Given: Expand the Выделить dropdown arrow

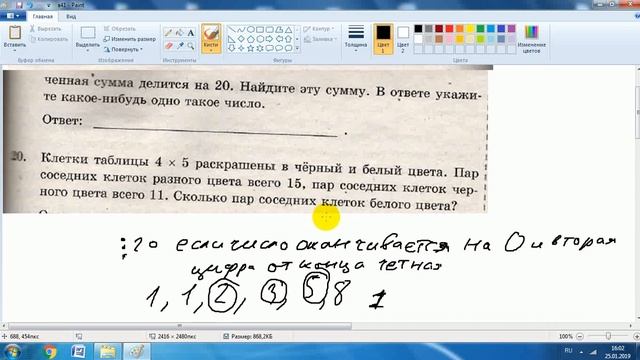Looking at the screenshot, I should pyautogui.click(x=88, y=50).
